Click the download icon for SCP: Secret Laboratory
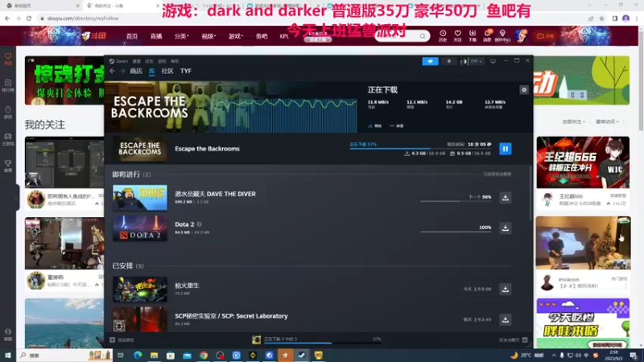 tap(506, 319)
